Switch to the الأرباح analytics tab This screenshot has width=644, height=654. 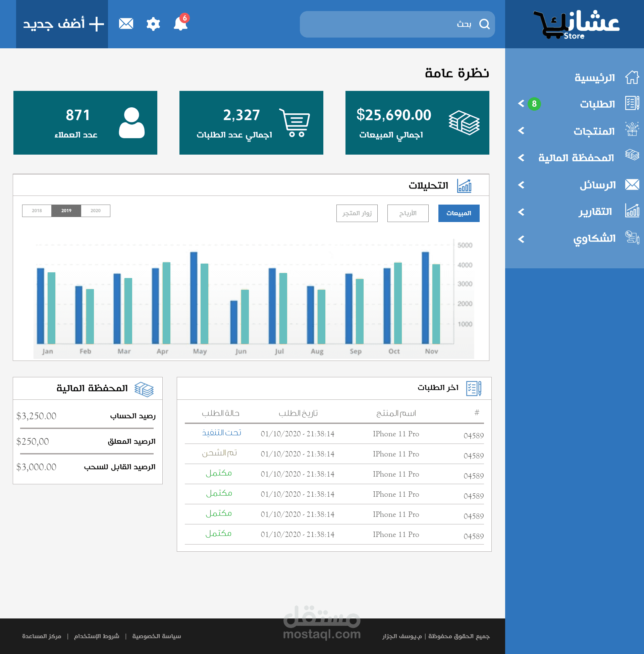click(408, 213)
